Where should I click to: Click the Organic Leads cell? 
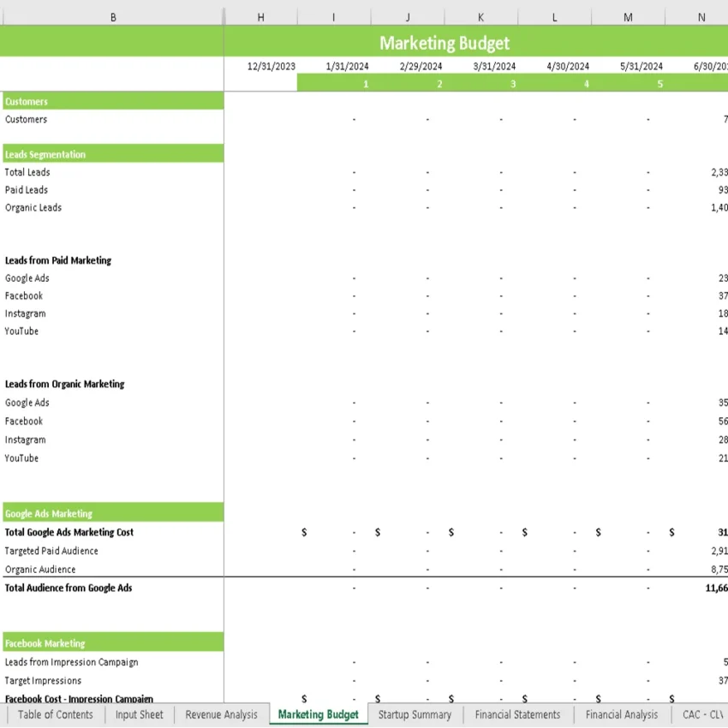[33, 207]
